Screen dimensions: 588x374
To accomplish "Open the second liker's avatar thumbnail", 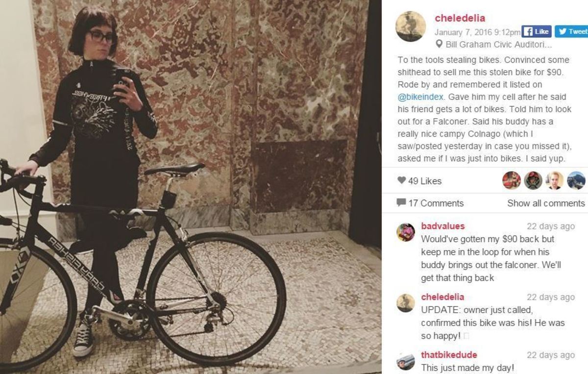I will (533, 180).
